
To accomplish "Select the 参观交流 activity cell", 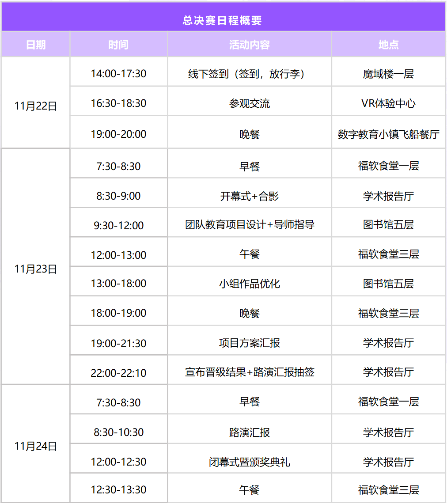I will click(250, 104).
